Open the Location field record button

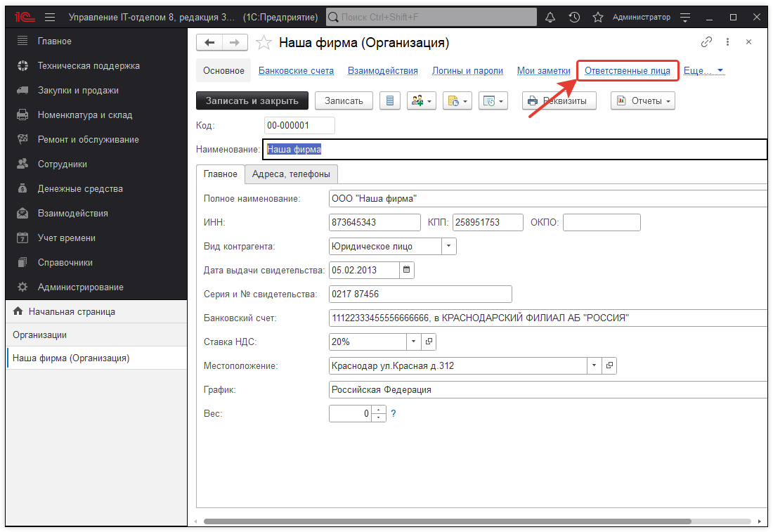(x=609, y=365)
